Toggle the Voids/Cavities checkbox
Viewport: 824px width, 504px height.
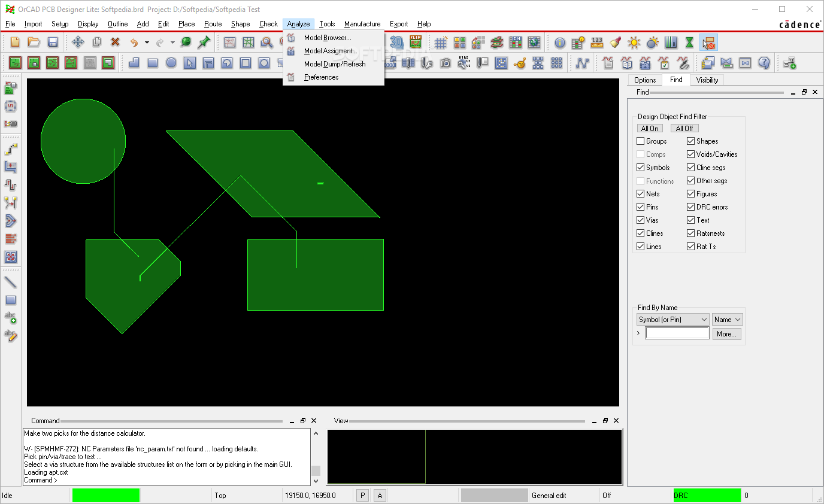coord(691,154)
